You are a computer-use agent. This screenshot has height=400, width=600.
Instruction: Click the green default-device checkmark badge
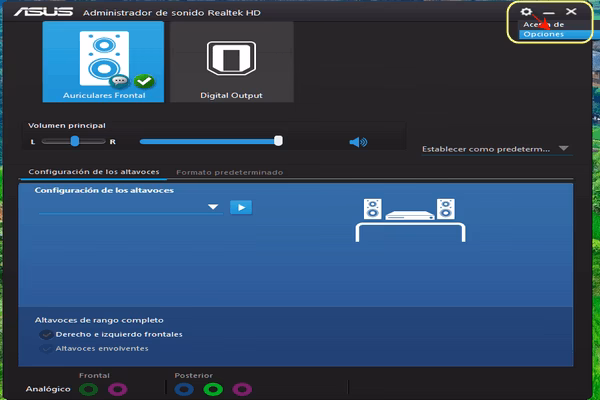click(x=144, y=81)
